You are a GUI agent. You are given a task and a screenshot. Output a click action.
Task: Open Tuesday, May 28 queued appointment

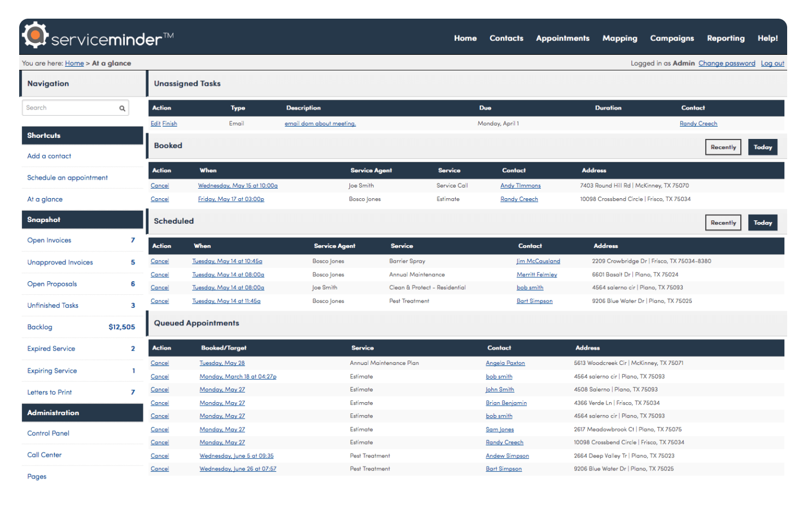(x=222, y=363)
